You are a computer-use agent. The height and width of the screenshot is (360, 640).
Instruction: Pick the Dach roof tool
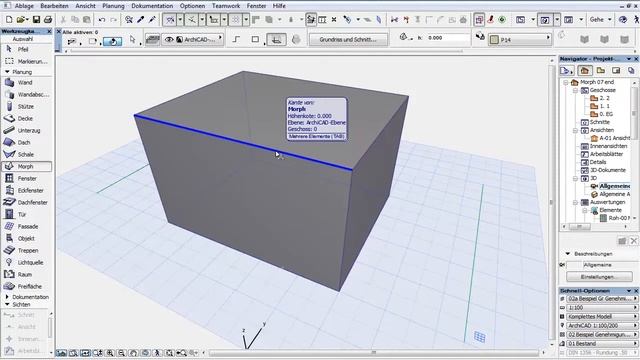tap(26, 142)
